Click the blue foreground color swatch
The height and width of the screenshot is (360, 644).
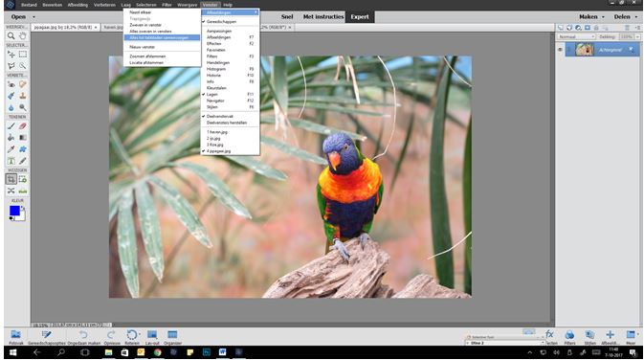[14, 211]
